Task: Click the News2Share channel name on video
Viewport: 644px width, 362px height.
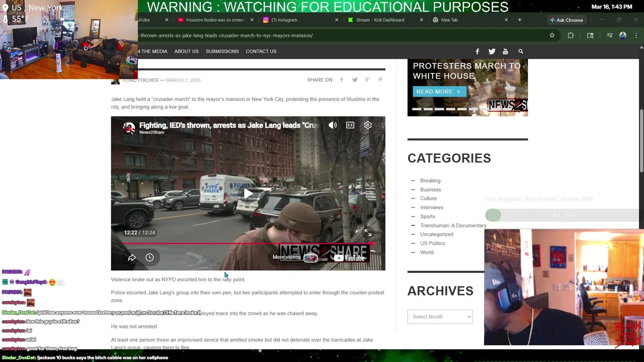Action: 151,132
